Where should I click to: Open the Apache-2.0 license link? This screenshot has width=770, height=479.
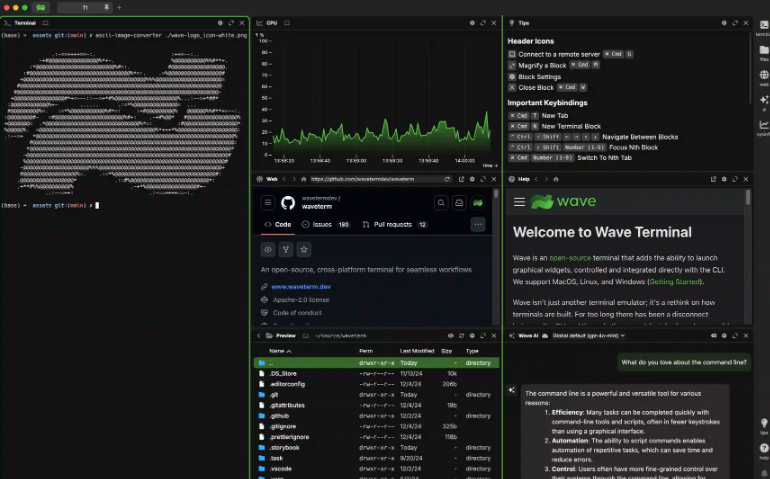click(301, 300)
